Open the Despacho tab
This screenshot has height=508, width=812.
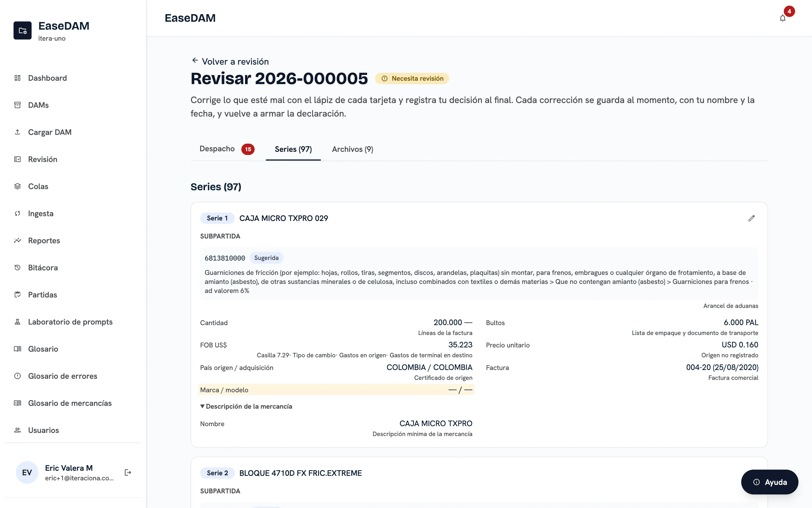click(227, 149)
